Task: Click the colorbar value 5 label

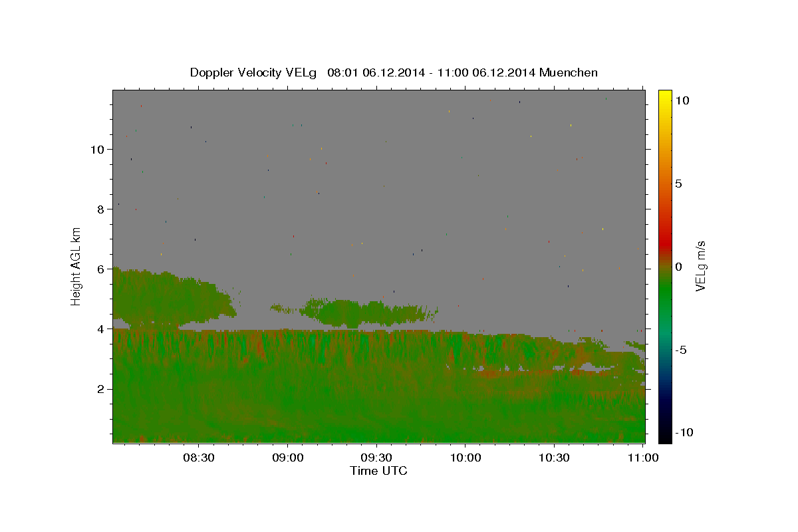Action: click(678, 184)
